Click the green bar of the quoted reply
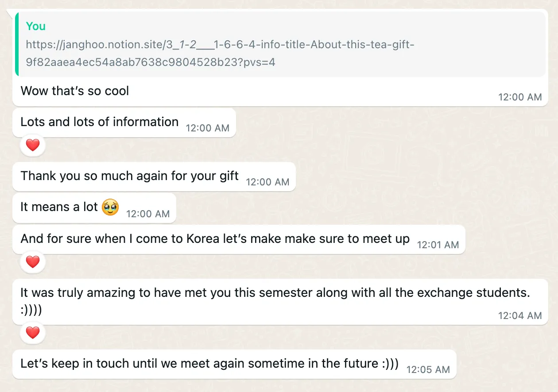This screenshot has width=558, height=392. [x=16, y=44]
